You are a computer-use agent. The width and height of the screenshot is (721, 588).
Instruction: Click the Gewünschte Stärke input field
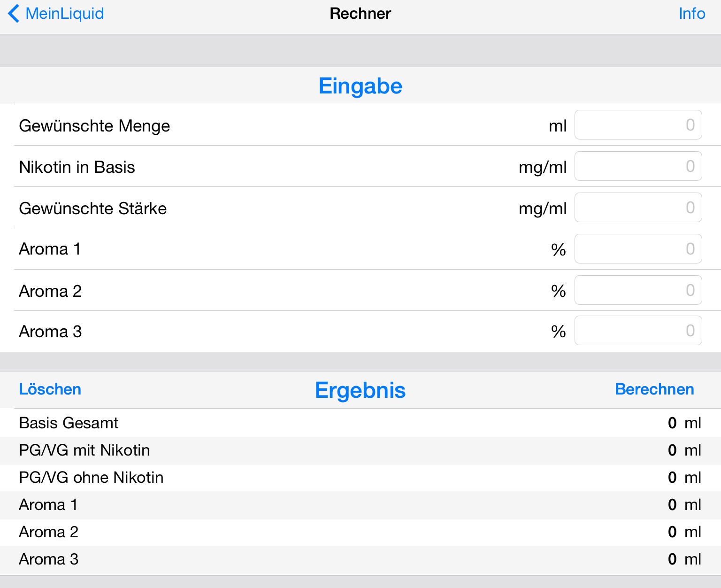tap(638, 208)
